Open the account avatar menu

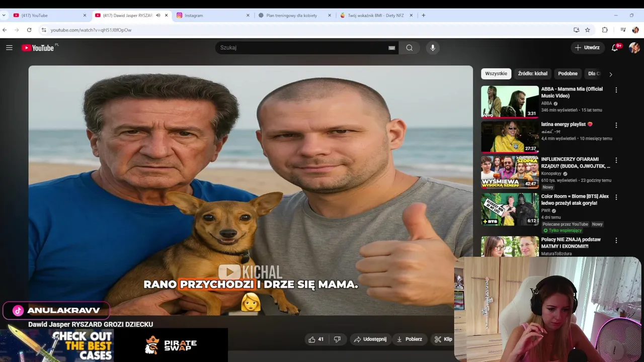pos(634,48)
